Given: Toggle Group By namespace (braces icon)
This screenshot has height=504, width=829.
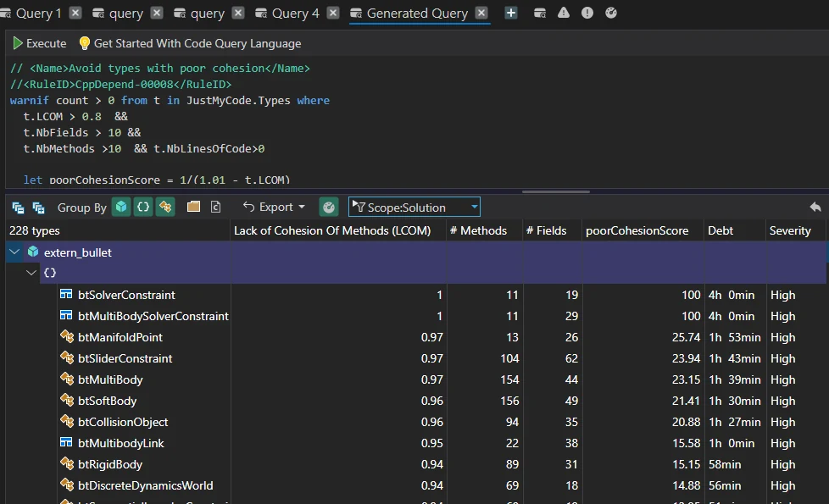Looking at the screenshot, I should coord(143,207).
